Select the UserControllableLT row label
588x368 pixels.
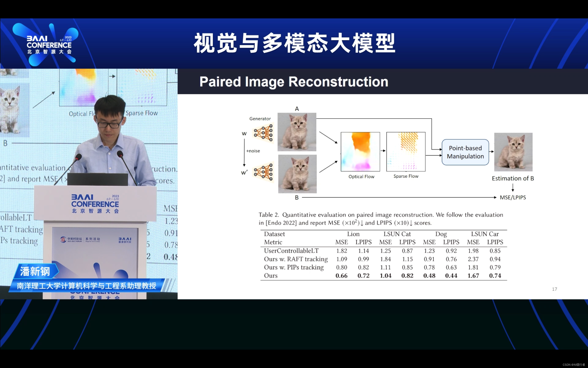click(291, 251)
